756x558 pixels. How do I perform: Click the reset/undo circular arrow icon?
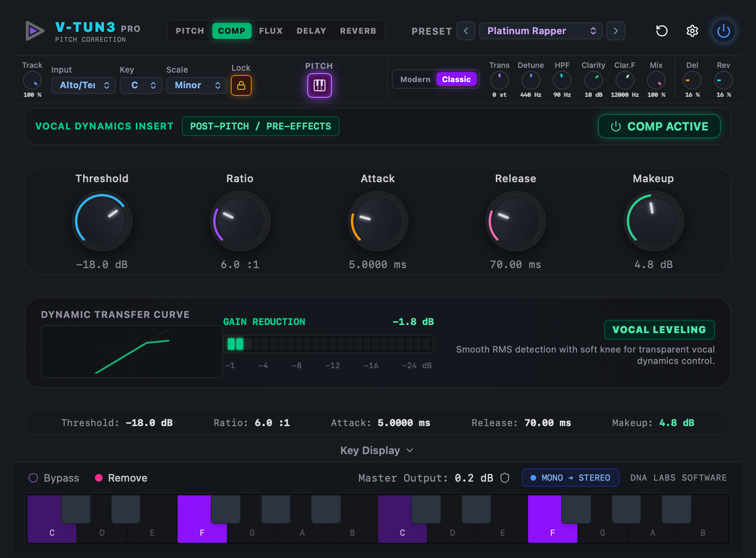point(661,31)
